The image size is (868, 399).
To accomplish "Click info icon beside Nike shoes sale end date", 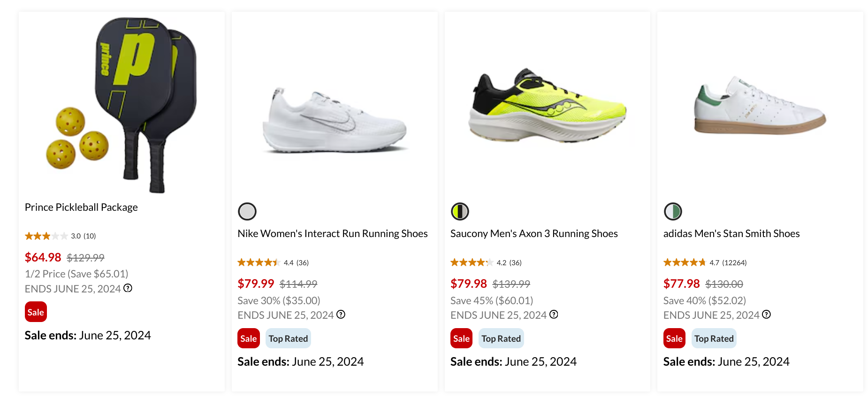I will [341, 315].
